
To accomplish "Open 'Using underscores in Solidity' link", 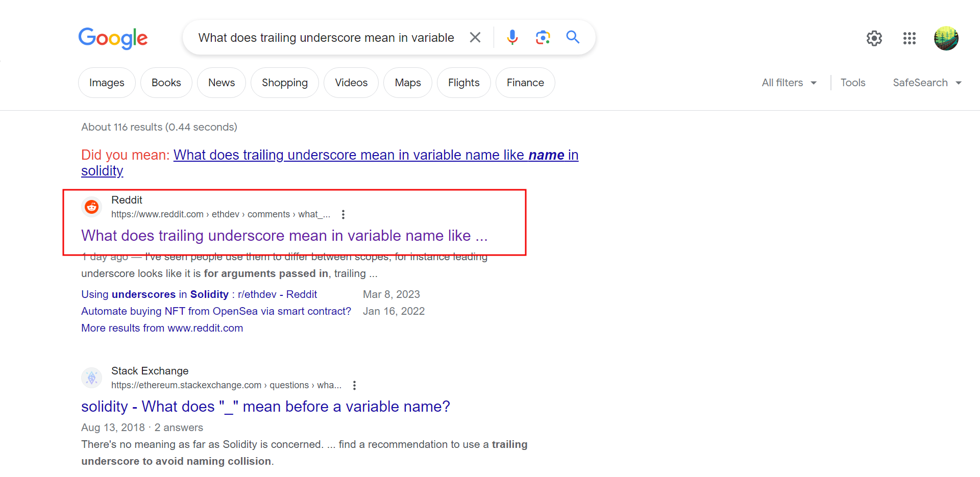I will pyautogui.click(x=199, y=294).
